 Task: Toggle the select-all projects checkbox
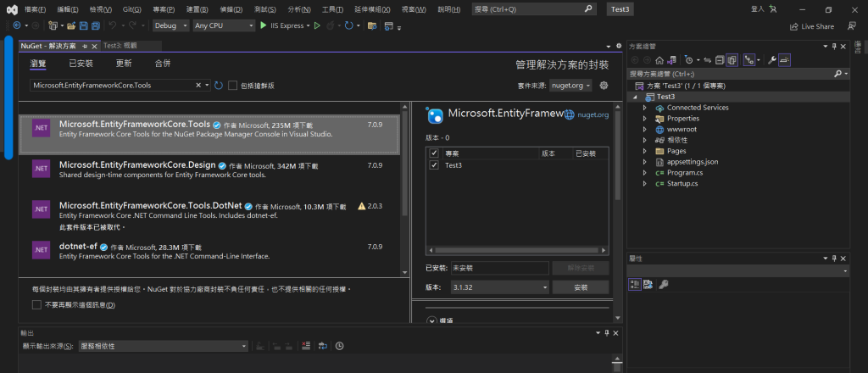pyautogui.click(x=434, y=153)
